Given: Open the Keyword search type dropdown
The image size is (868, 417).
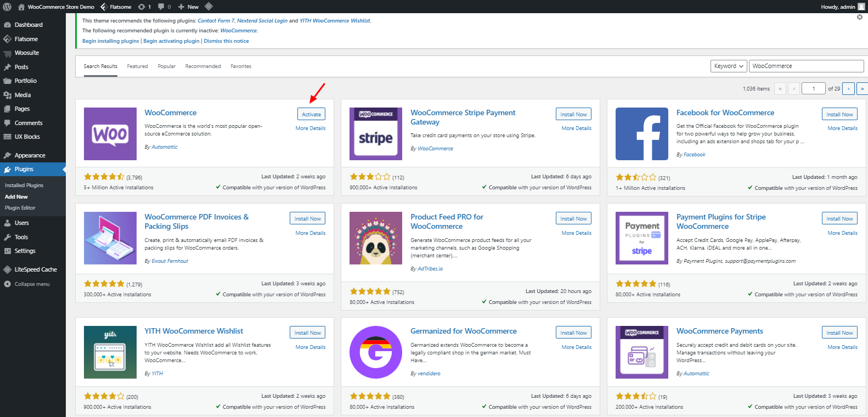Looking at the screenshot, I should (x=729, y=66).
